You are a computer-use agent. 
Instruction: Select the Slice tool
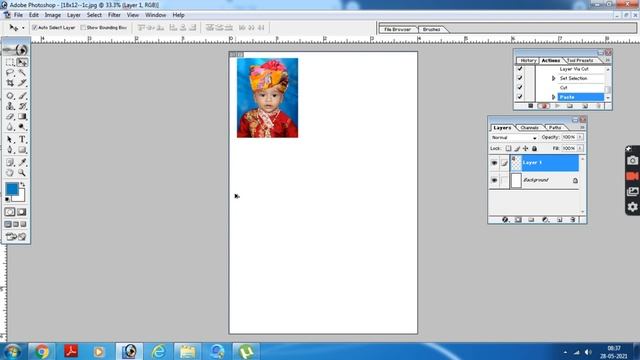tap(22, 83)
